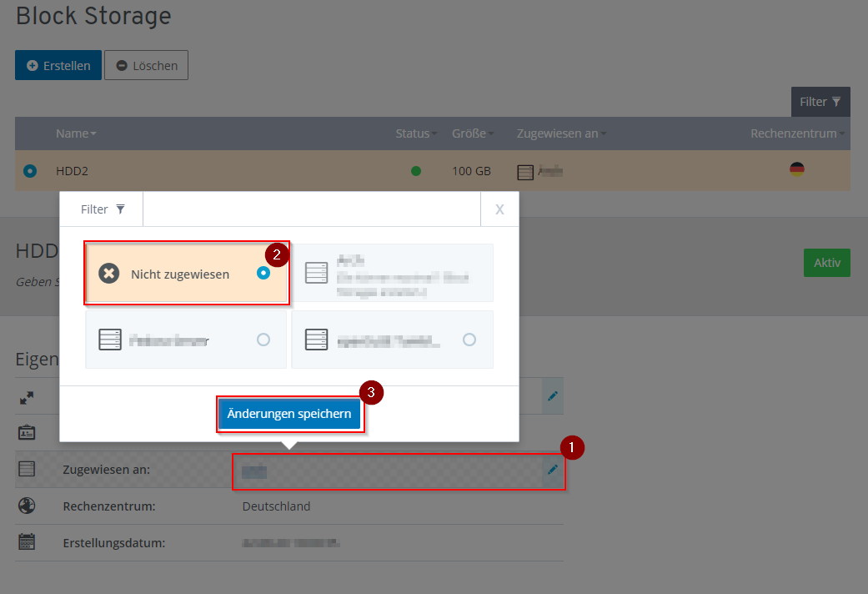Select the Nicht zugewiesen radio button
Image resolution: width=868 pixels, height=594 pixels.
263,273
